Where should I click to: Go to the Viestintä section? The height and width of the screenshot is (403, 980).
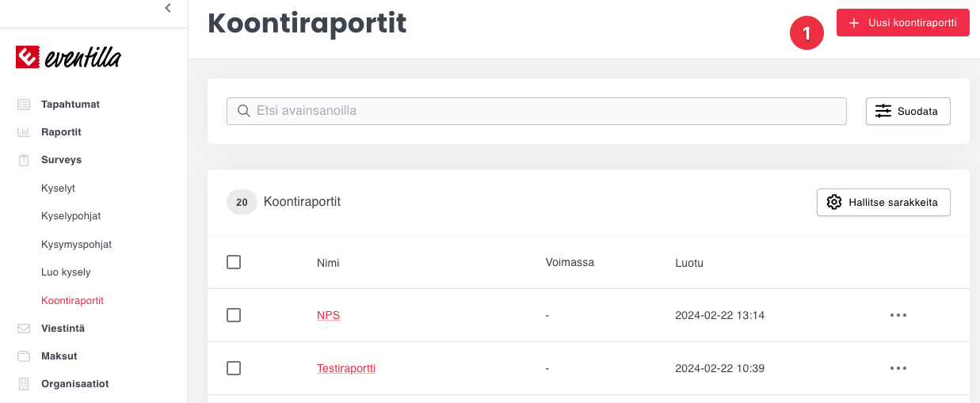pyautogui.click(x=63, y=328)
